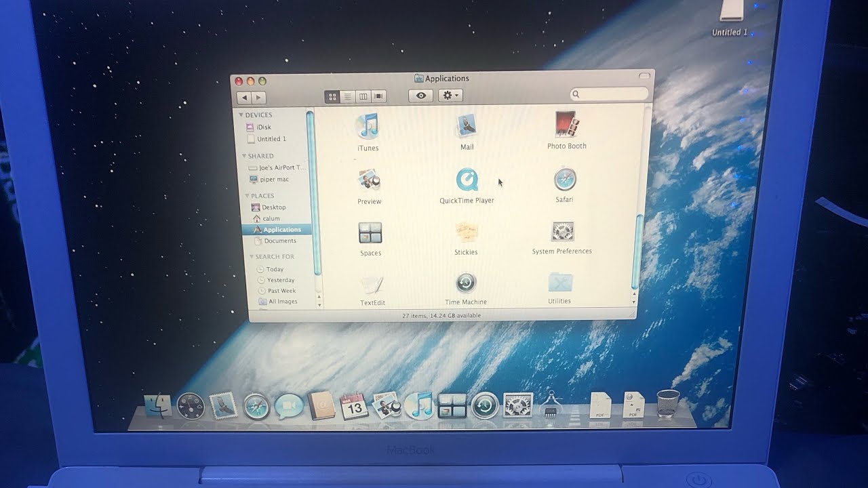Open Dashboard from the Dock
The width and height of the screenshot is (868, 488).
tap(191, 406)
